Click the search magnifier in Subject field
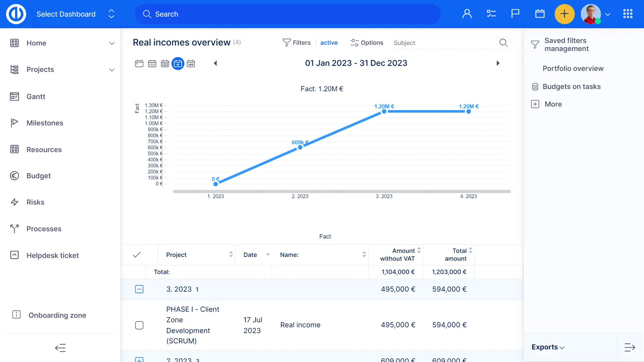The width and height of the screenshot is (644, 362). 503,43
